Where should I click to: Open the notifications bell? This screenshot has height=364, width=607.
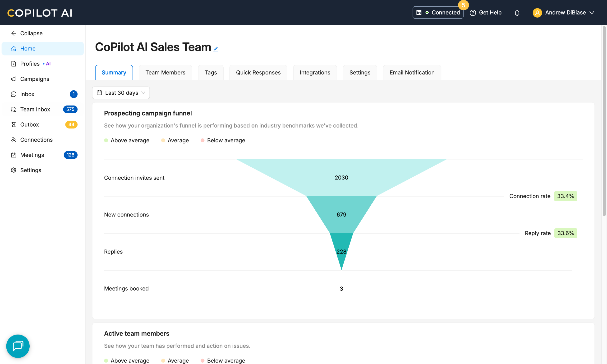pyautogui.click(x=517, y=13)
